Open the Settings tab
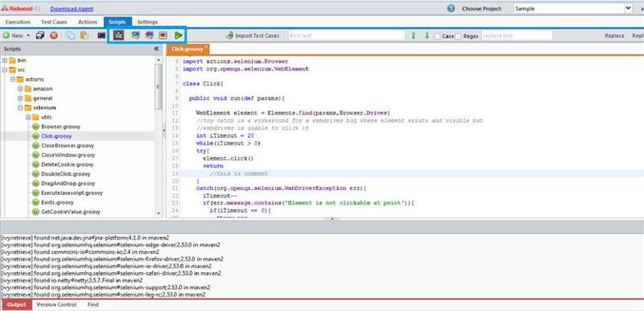 pyautogui.click(x=147, y=22)
